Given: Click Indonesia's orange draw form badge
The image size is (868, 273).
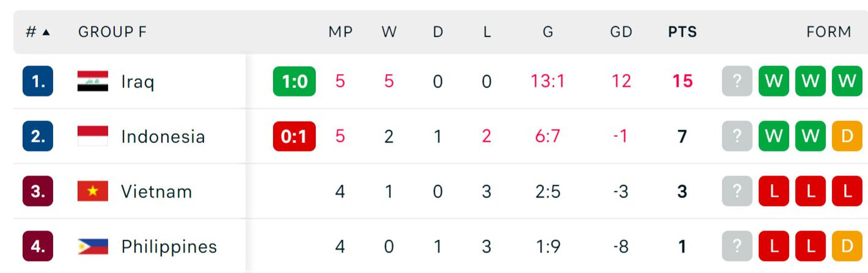Looking at the screenshot, I should pyautogui.click(x=847, y=136).
